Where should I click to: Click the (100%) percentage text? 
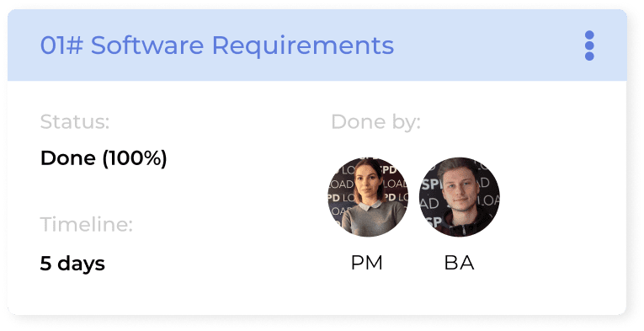(135, 158)
